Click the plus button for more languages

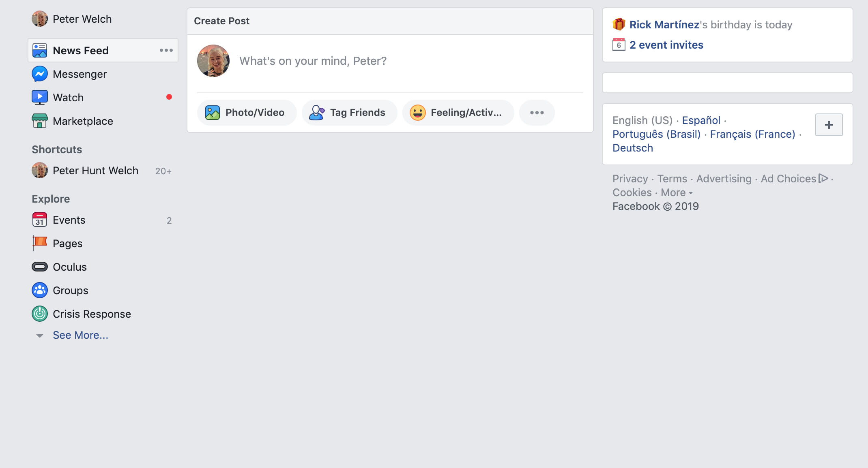pyautogui.click(x=829, y=125)
